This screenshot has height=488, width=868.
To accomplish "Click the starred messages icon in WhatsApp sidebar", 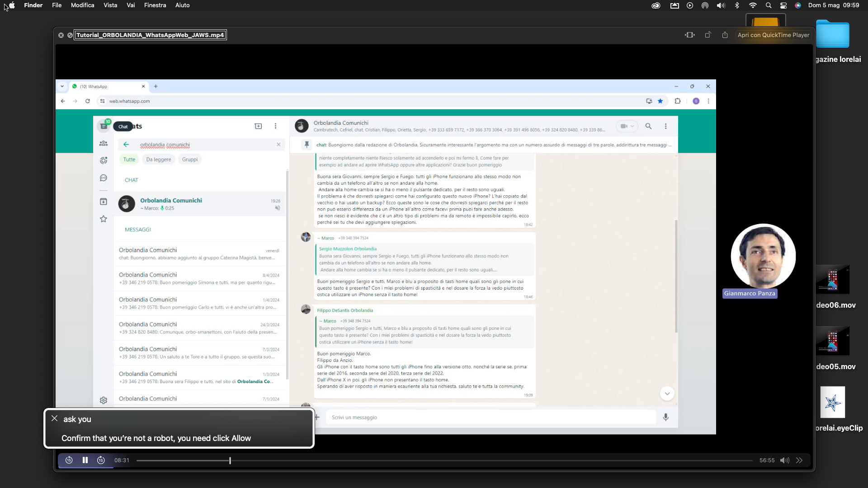I will click(x=104, y=219).
